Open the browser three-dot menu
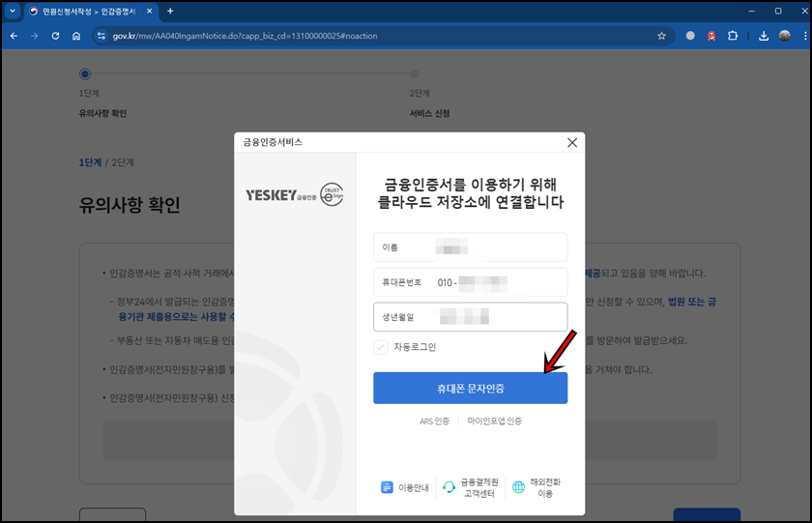 pos(804,36)
